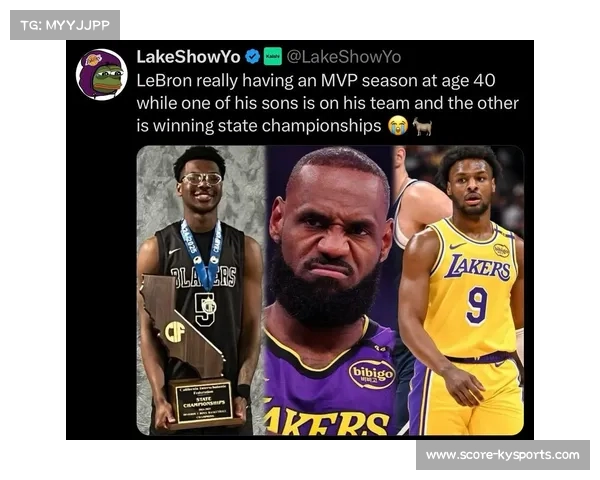Open the Pepe frog profile avatar
600x480 pixels.
(x=102, y=74)
